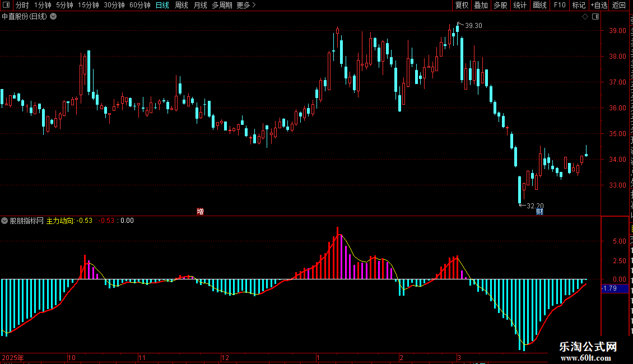
Task: Select the 30分钟 period tab
Action: point(114,5)
